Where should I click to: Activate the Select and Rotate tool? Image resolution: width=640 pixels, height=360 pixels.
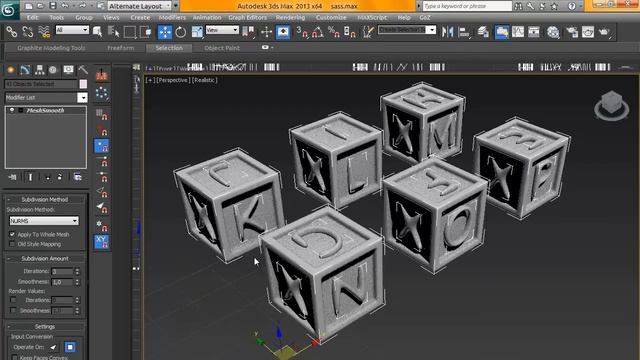(x=180, y=31)
